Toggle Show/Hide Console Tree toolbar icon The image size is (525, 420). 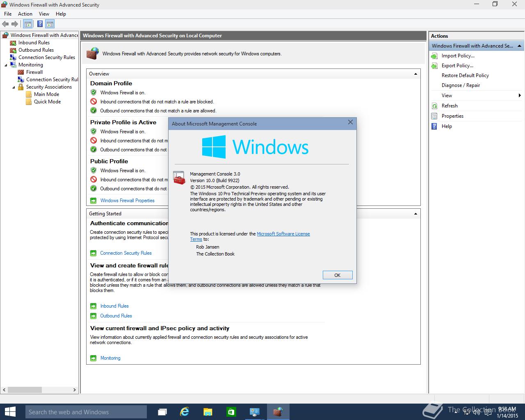pos(27,24)
